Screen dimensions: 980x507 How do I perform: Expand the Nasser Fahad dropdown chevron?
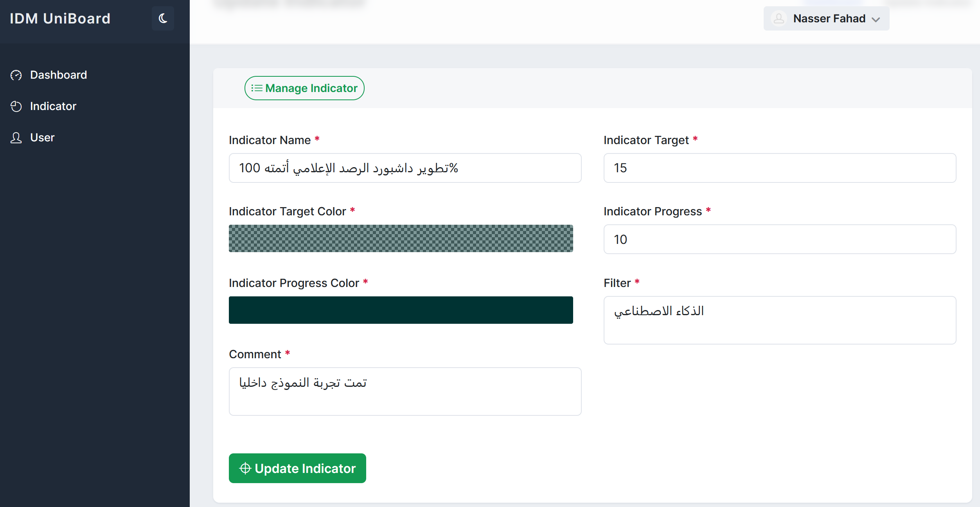pyautogui.click(x=876, y=19)
